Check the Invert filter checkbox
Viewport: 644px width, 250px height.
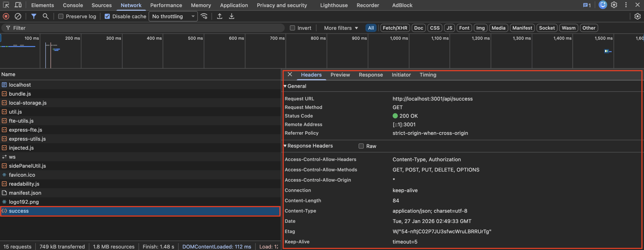pyautogui.click(x=292, y=28)
